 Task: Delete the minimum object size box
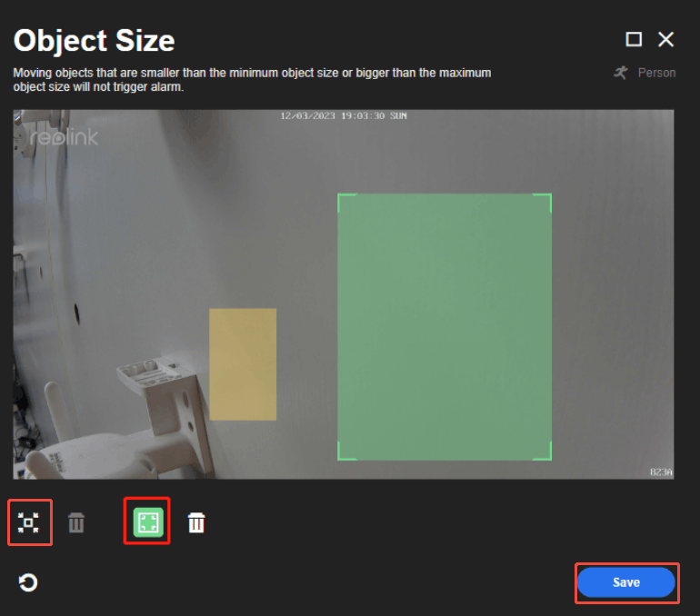coord(76,522)
